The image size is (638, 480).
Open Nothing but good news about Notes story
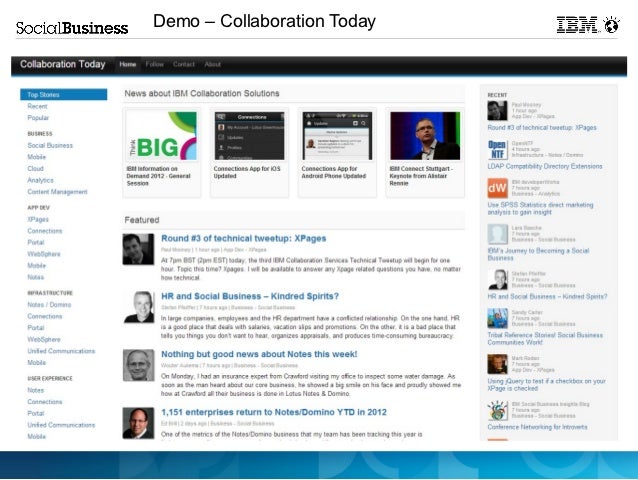click(x=259, y=354)
